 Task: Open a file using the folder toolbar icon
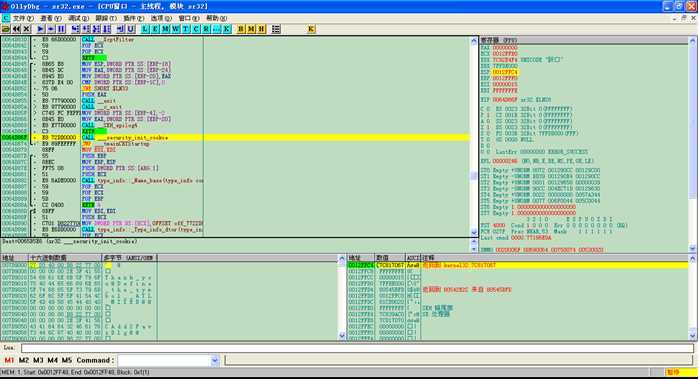(x=6, y=29)
